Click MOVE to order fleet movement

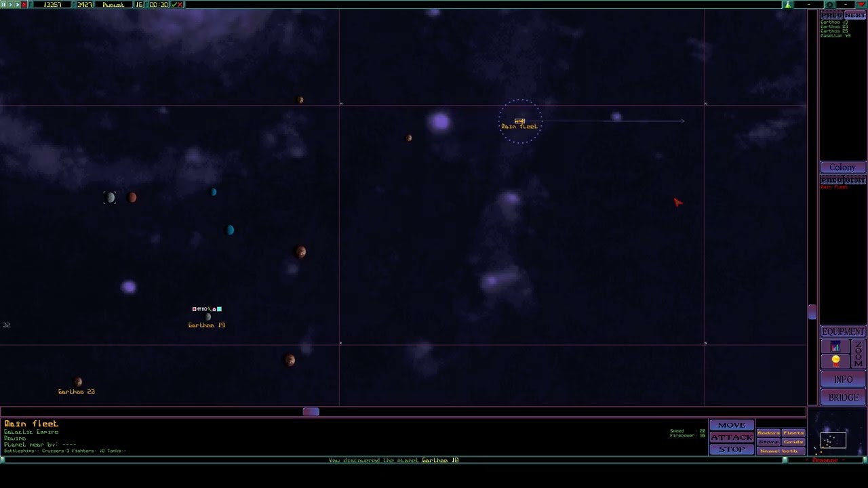tap(732, 425)
